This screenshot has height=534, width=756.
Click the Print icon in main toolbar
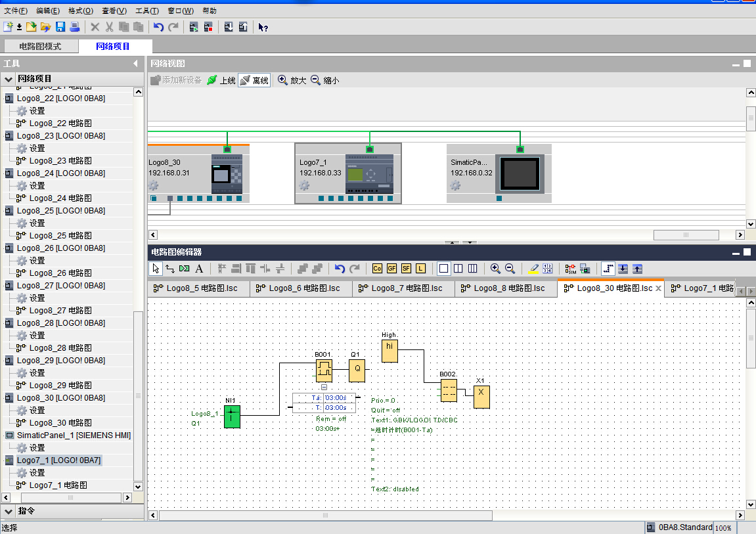74,27
